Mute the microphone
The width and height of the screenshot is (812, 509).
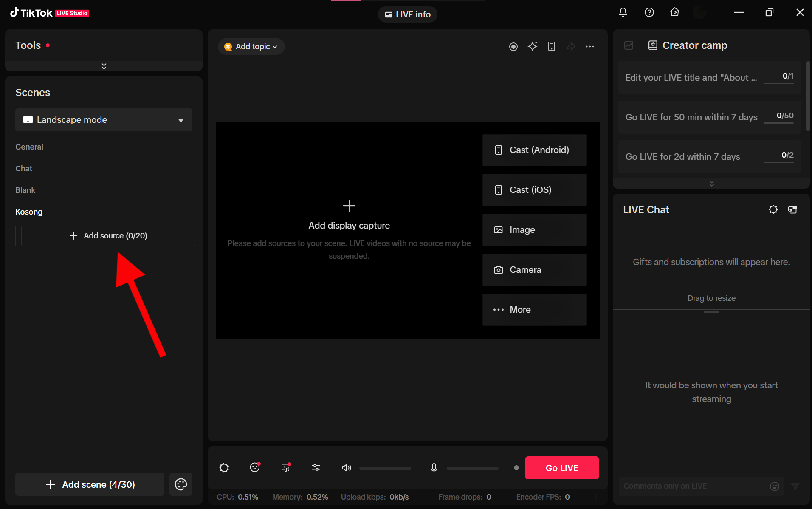(x=434, y=468)
